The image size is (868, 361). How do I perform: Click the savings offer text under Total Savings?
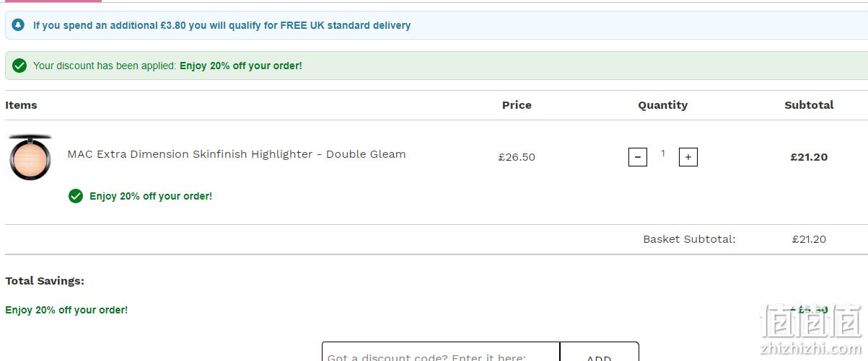click(66, 310)
